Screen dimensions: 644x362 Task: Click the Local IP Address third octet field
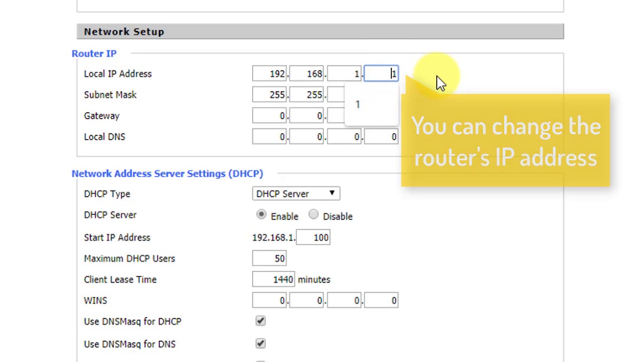(x=344, y=74)
